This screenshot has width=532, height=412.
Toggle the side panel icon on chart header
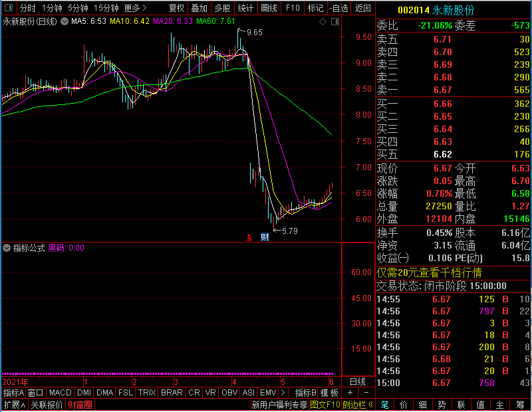point(335,22)
